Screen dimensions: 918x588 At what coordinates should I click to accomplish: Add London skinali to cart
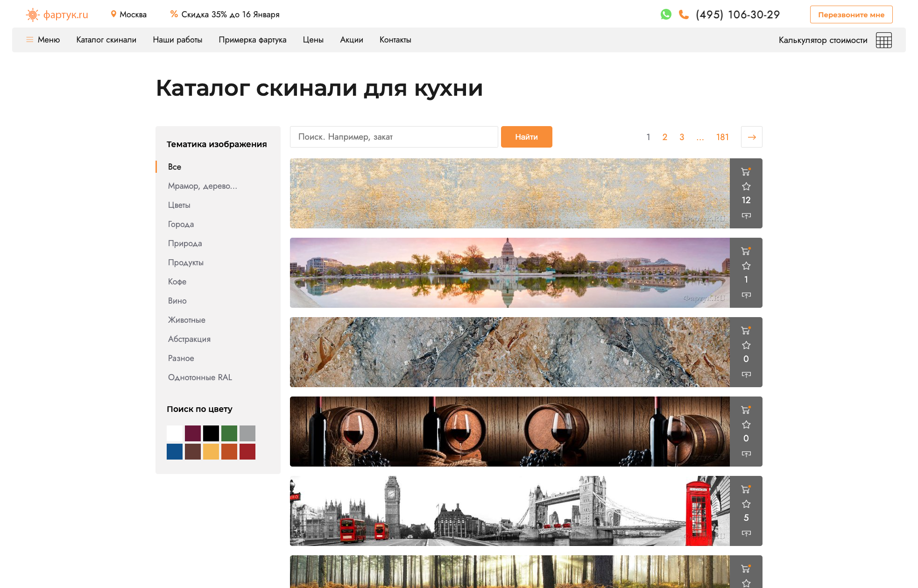pyautogui.click(x=746, y=489)
